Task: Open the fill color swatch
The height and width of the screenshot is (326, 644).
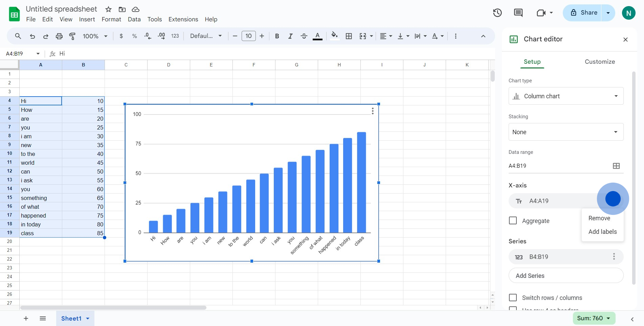Action: click(334, 36)
